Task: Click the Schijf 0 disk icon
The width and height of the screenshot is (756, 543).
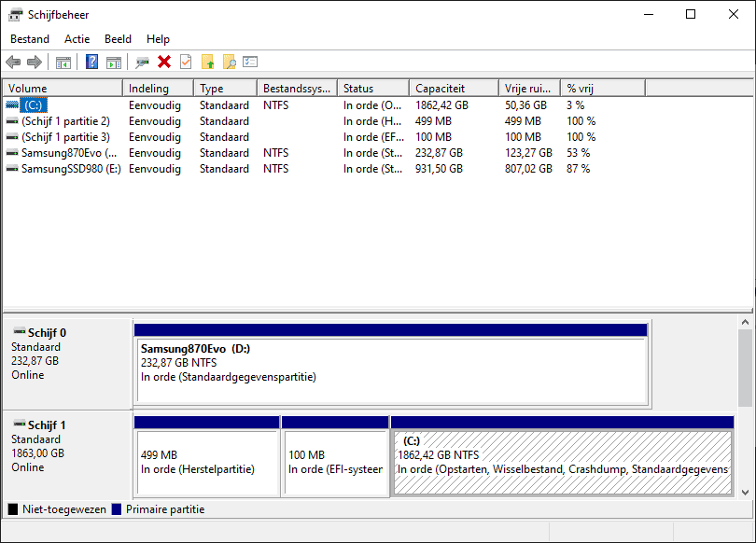Action: coord(20,331)
